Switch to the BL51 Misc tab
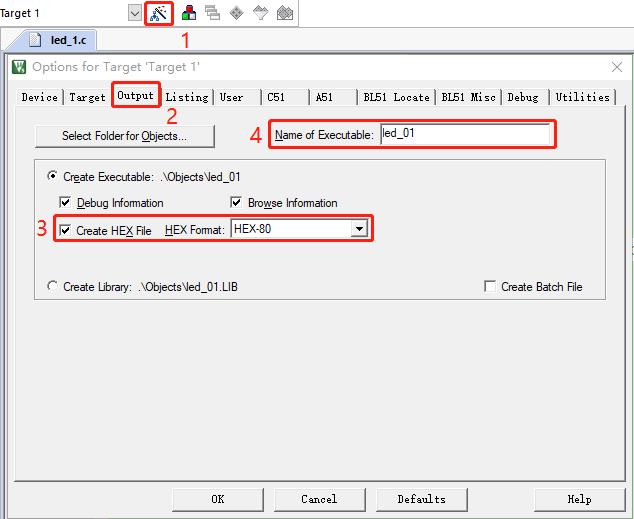Image resolution: width=634 pixels, height=519 pixels. (468, 97)
